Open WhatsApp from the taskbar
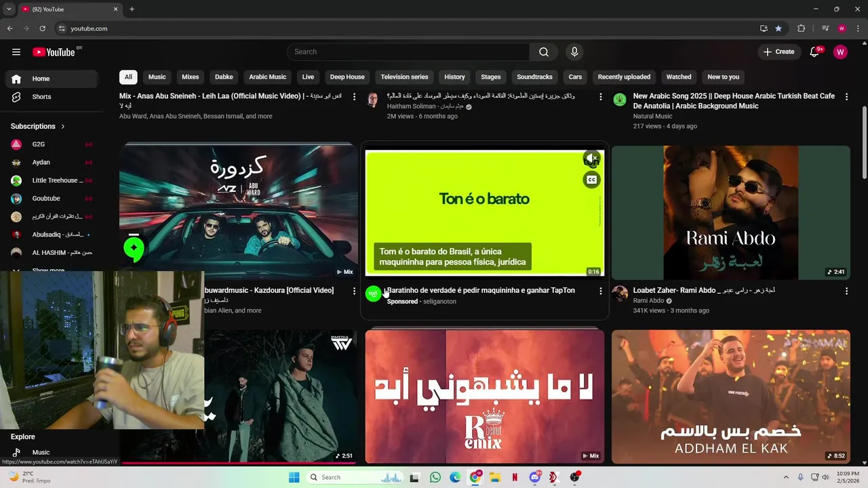The image size is (868, 488). pos(435,477)
